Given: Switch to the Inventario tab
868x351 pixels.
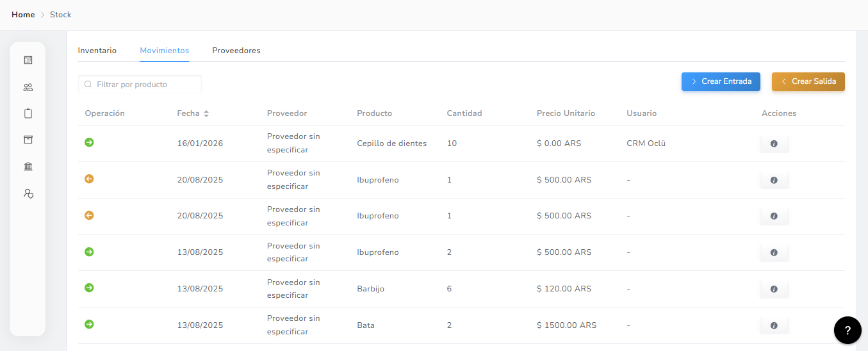Looking at the screenshot, I should coord(97,51).
